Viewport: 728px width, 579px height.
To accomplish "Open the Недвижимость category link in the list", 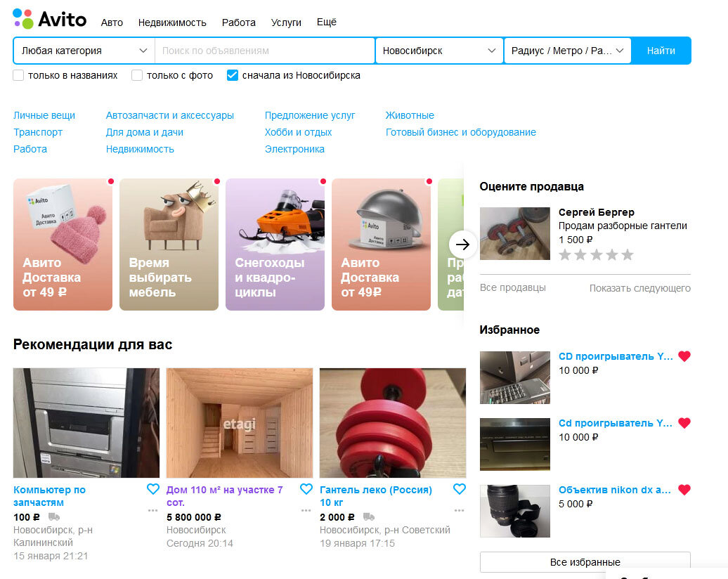I will (x=140, y=149).
